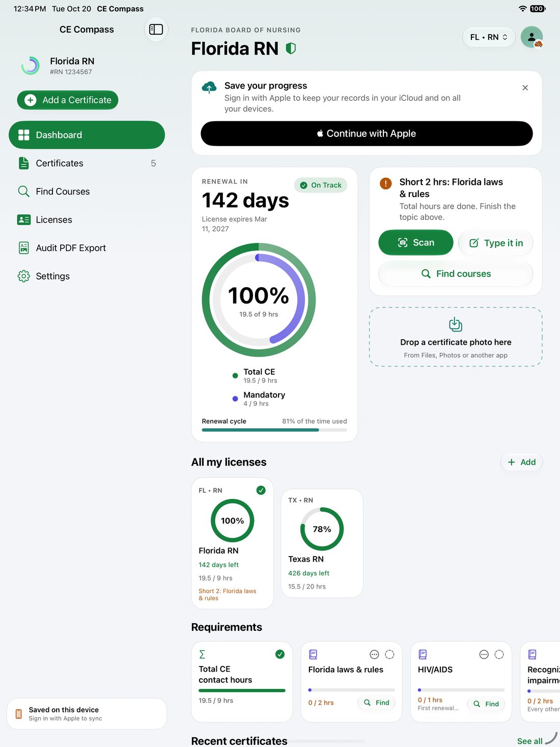Click the Drop a certificate photo here zone
Viewport: 560px width, 747px height.
(x=456, y=337)
